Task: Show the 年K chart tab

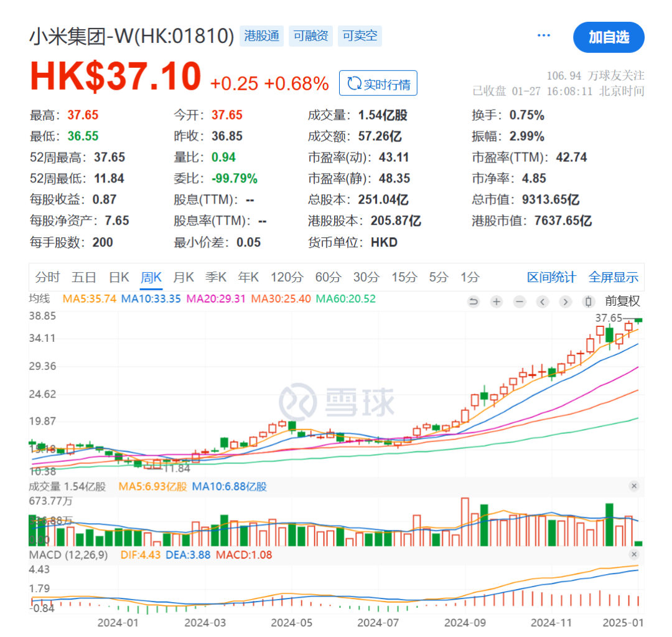Action: (248, 277)
